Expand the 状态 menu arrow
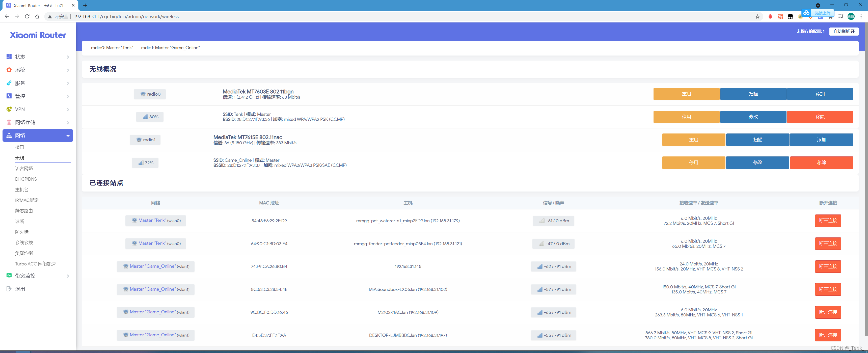 click(x=68, y=57)
